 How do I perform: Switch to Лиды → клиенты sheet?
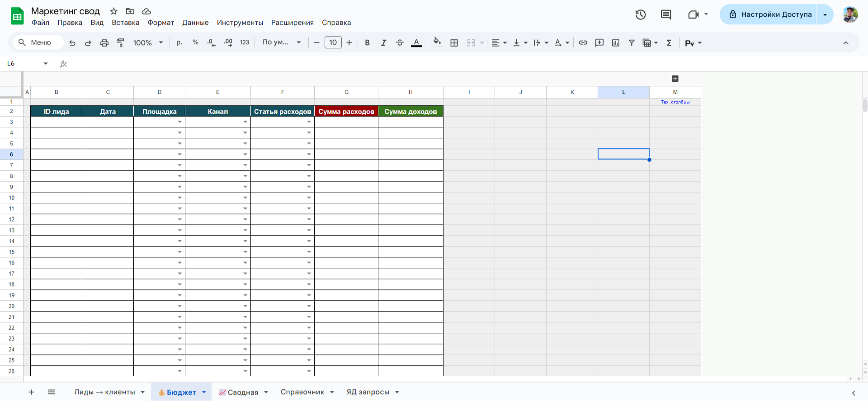click(105, 392)
